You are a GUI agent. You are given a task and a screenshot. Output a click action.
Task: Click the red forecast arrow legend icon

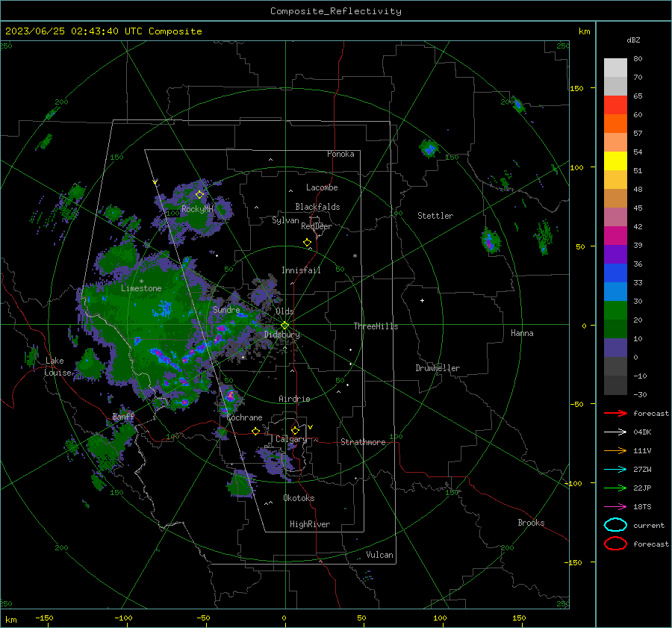(x=615, y=413)
